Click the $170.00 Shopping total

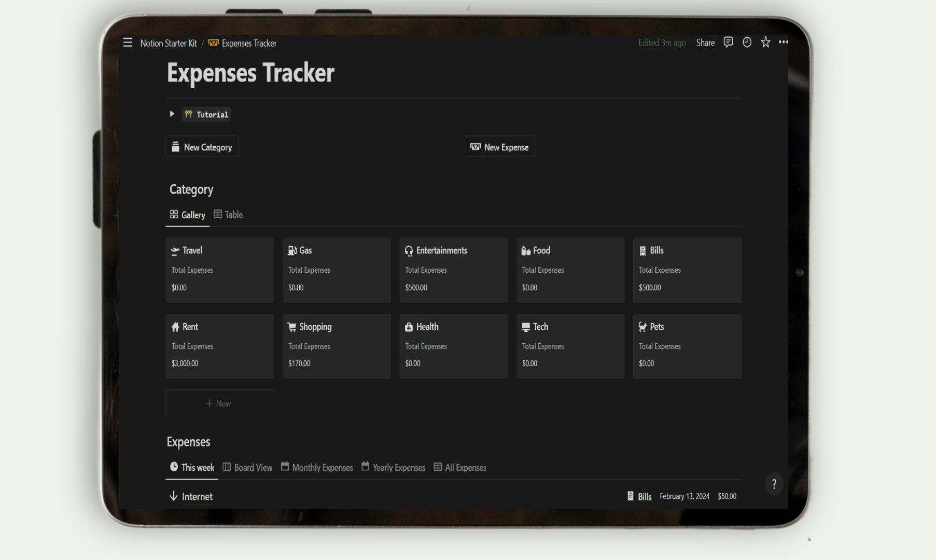coord(299,363)
